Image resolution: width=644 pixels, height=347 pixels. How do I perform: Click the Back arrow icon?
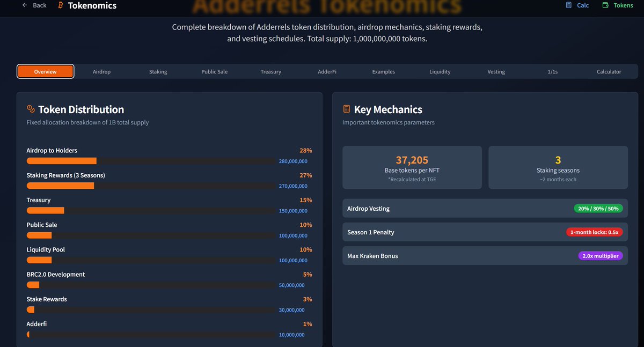click(x=25, y=5)
